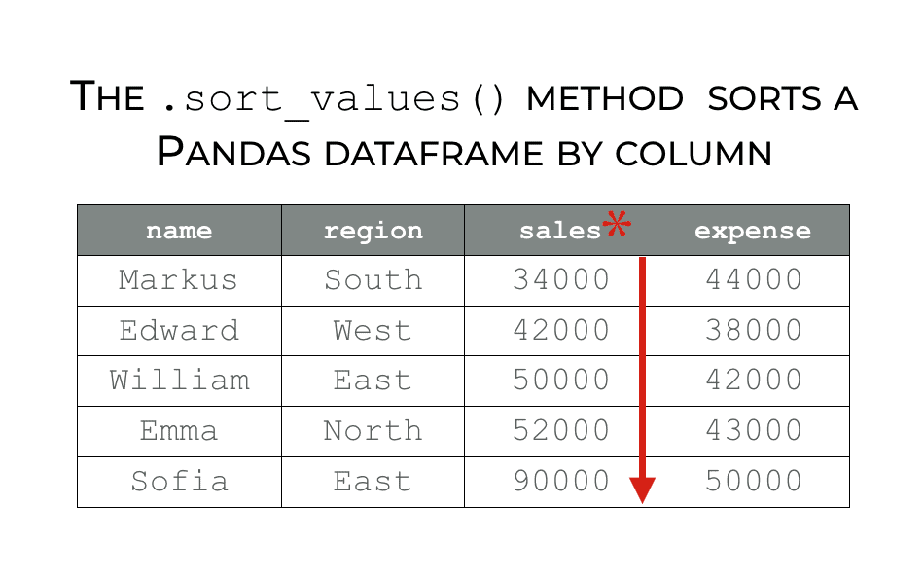Image resolution: width=924 pixels, height=580 pixels.
Task: Select the 43000 expense cell
Action: tap(753, 431)
